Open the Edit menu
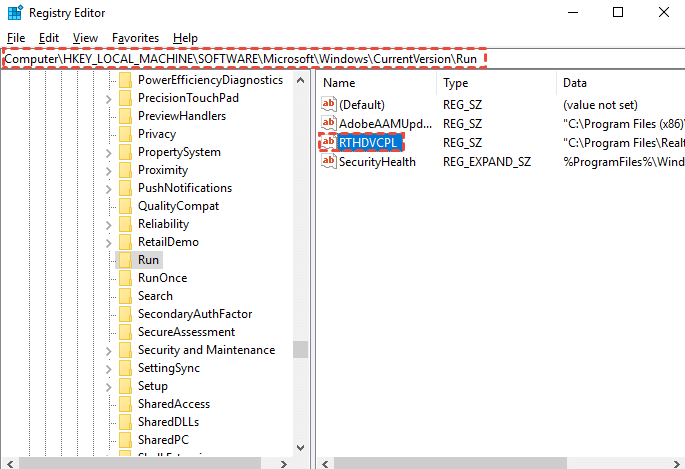 pyautogui.click(x=49, y=38)
